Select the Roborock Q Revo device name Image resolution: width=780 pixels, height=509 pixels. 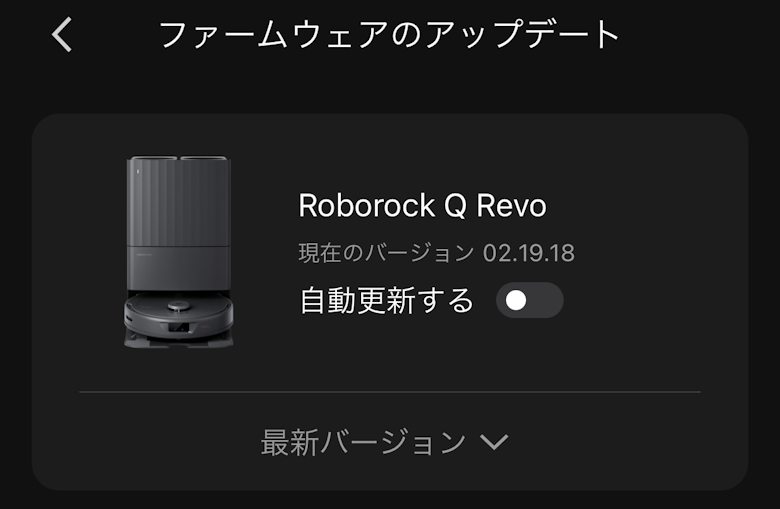pyautogui.click(x=422, y=205)
